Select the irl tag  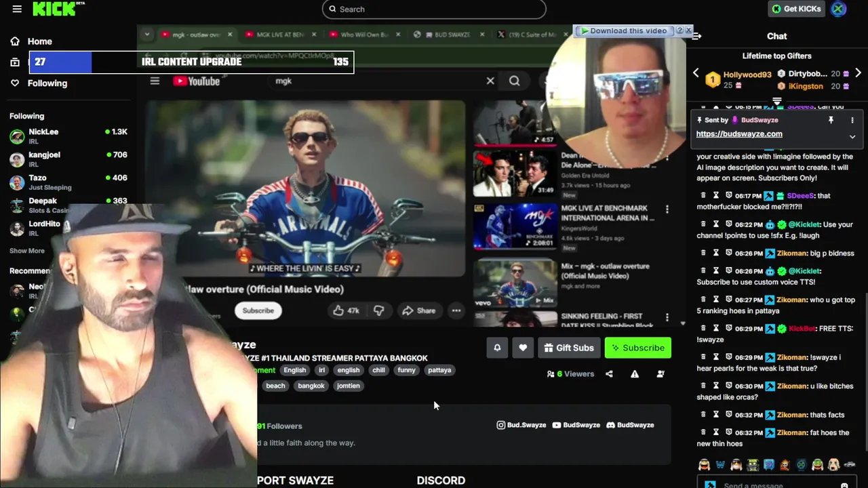(321, 370)
